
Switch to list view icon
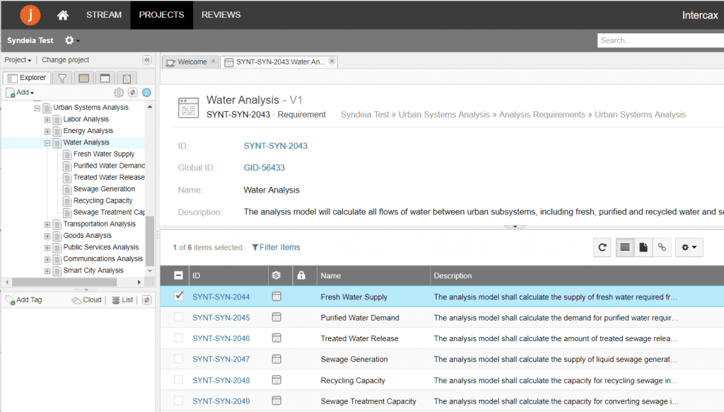625,248
